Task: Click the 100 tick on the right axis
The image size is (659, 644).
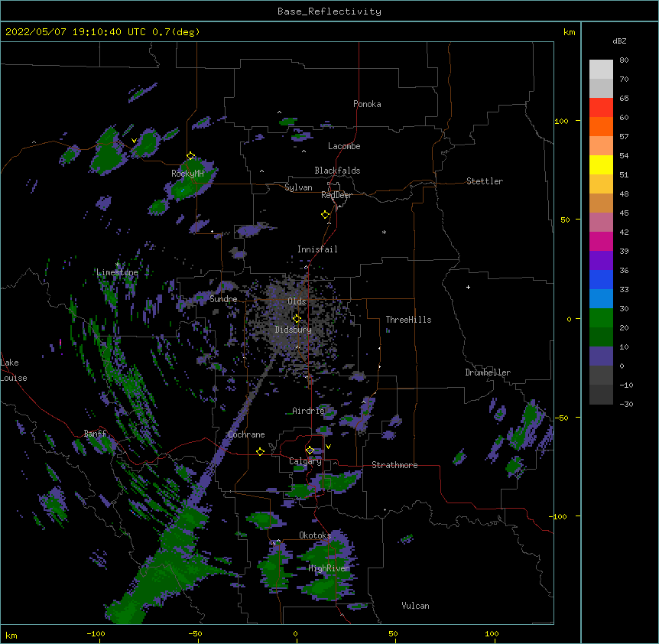Action: tap(561, 121)
